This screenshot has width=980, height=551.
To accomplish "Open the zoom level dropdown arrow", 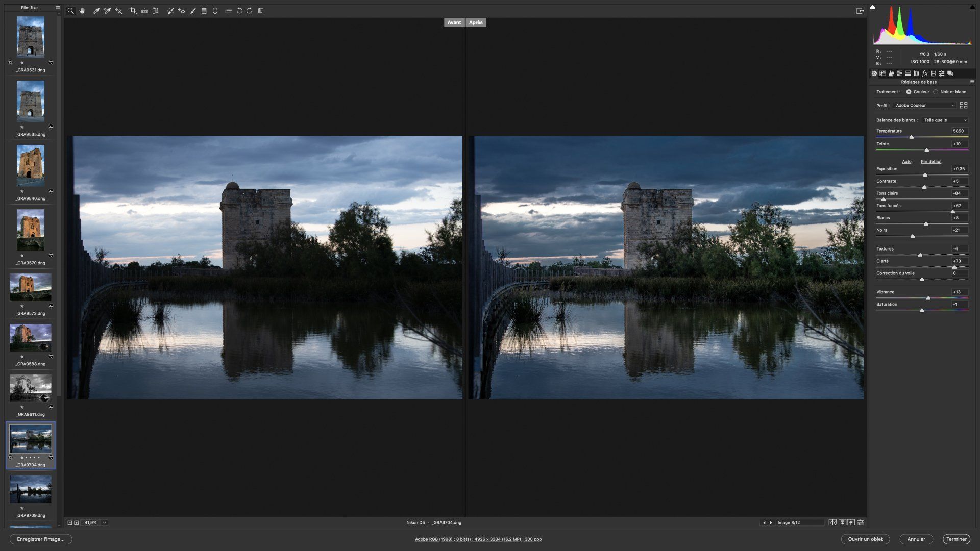I will tap(104, 523).
